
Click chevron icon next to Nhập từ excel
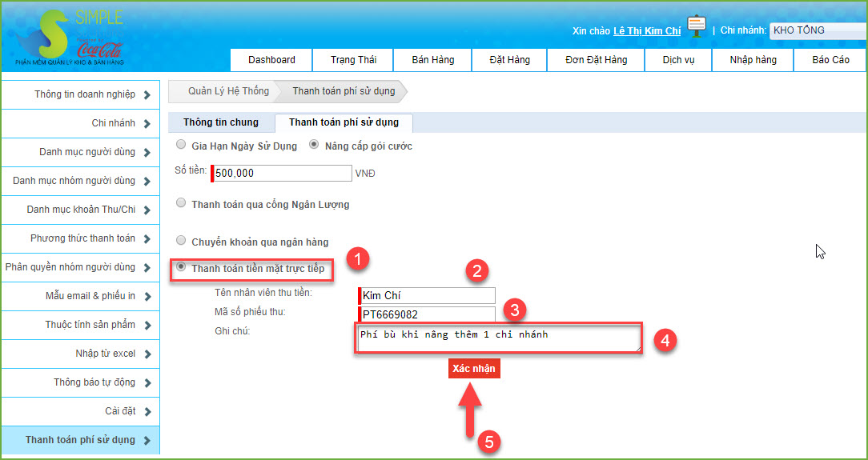[147, 354]
